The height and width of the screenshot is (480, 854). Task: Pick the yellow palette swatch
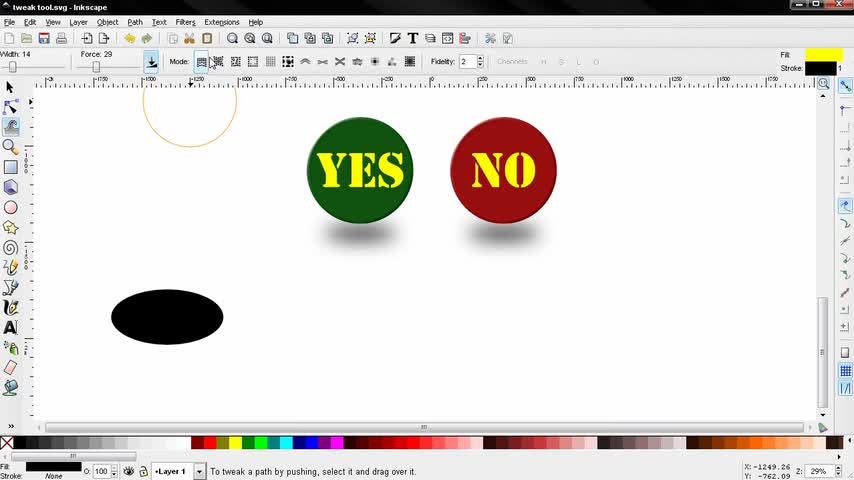pyautogui.click(x=235, y=442)
